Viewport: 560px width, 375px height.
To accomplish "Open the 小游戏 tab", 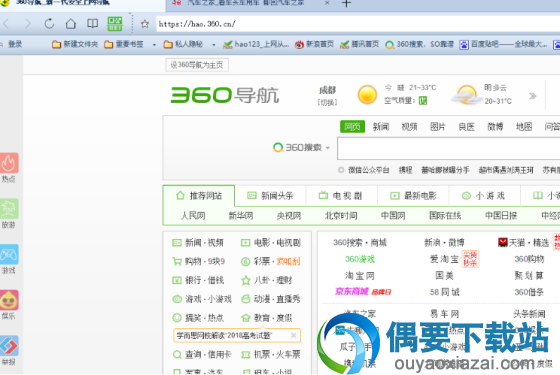I will coord(484,196).
